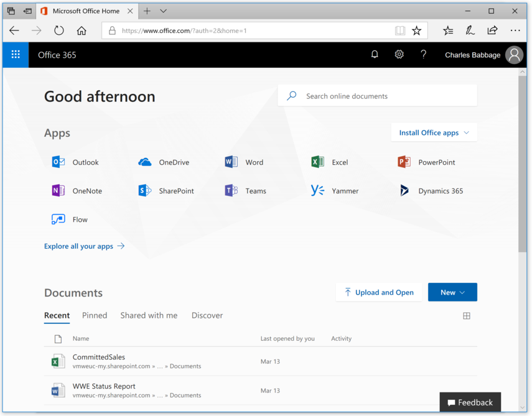This screenshot has height=416, width=532.
Task: Click the Search online documents field
Action: click(x=386, y=96)
